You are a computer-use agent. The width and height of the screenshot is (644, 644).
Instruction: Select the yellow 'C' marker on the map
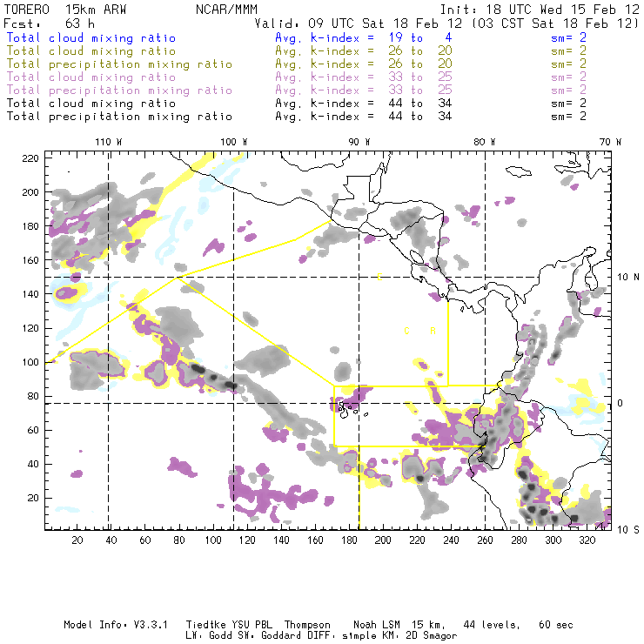pyautogui.click(x=406, y=331)
